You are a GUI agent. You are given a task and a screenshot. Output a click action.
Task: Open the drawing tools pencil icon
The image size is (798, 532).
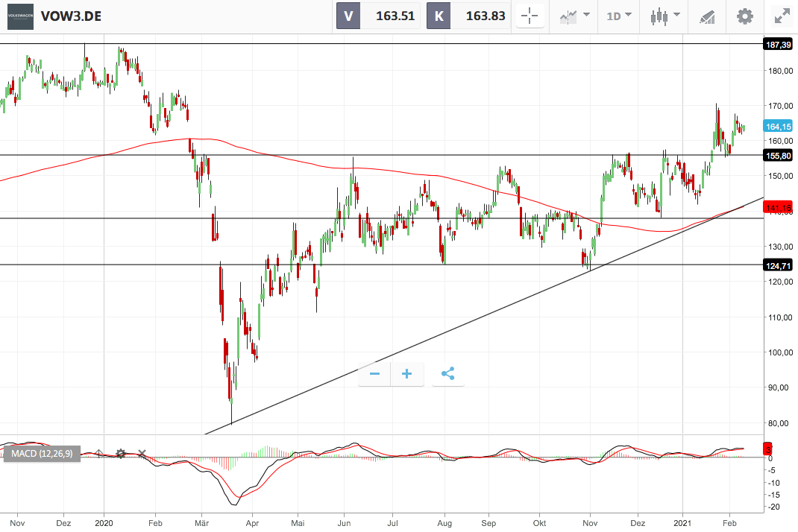coord(708,16)
